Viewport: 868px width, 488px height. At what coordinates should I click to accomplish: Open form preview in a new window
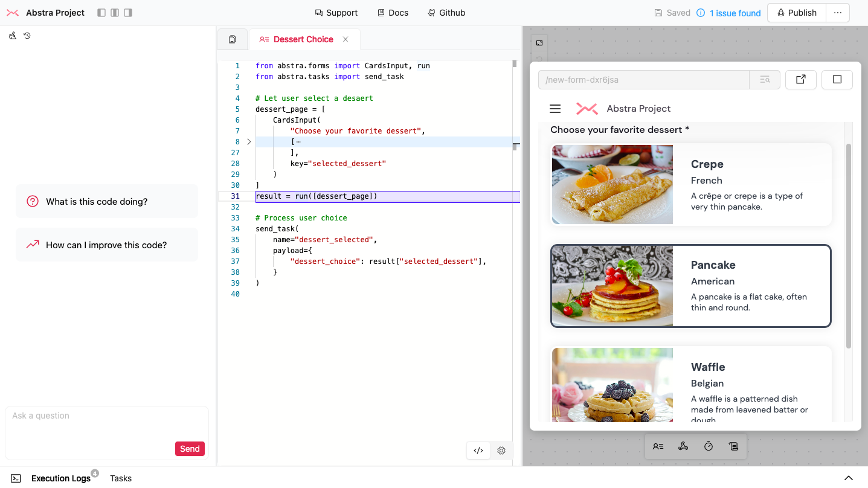pyautogui.click(x=800, y=79)
